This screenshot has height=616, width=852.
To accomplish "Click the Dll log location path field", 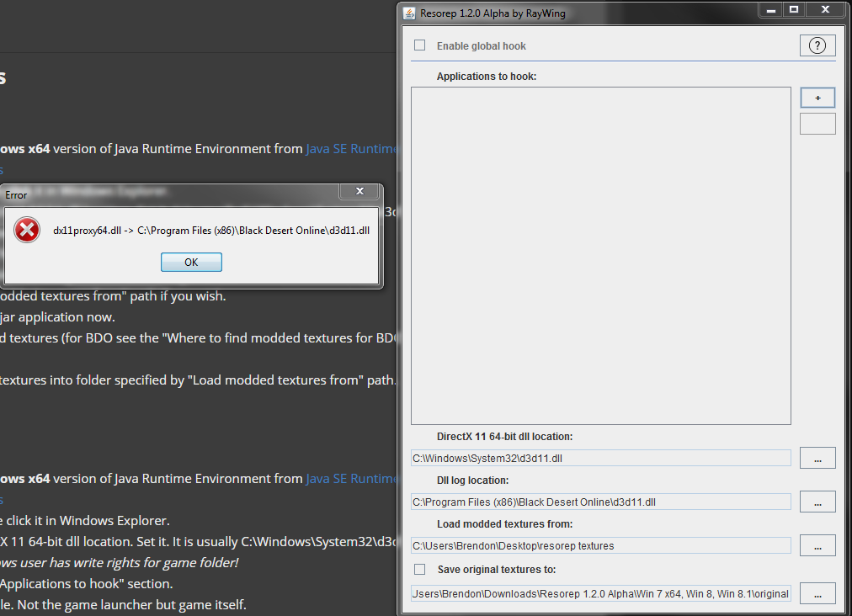I will click(600, 502).
